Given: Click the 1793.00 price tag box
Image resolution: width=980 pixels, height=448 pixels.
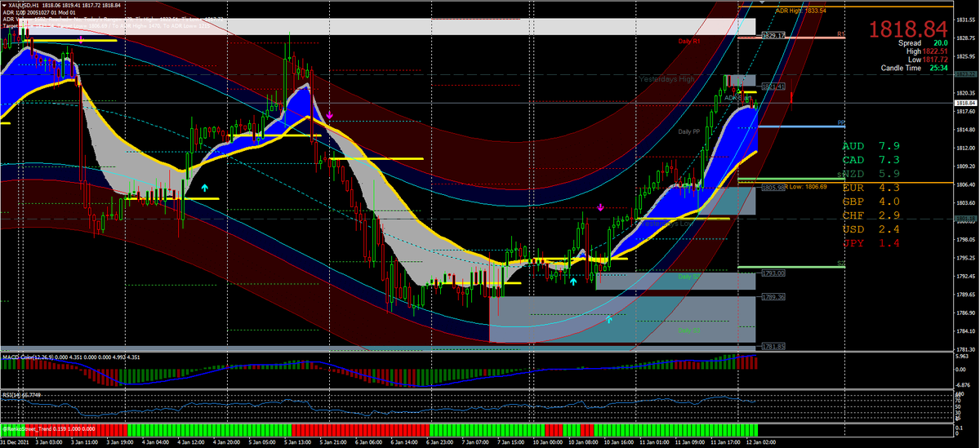Looking at the screenshot, I should click(773, 273).
